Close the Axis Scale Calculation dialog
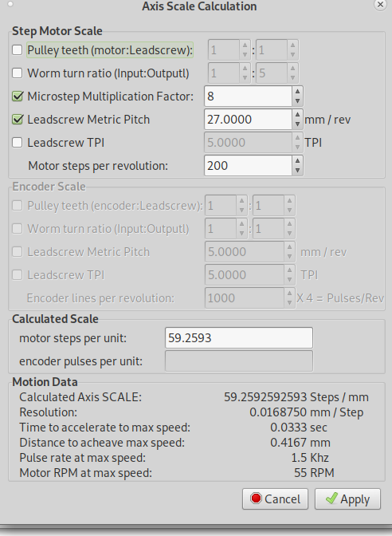The height and width of the screenshot is (536, 392). click(380, 5)
